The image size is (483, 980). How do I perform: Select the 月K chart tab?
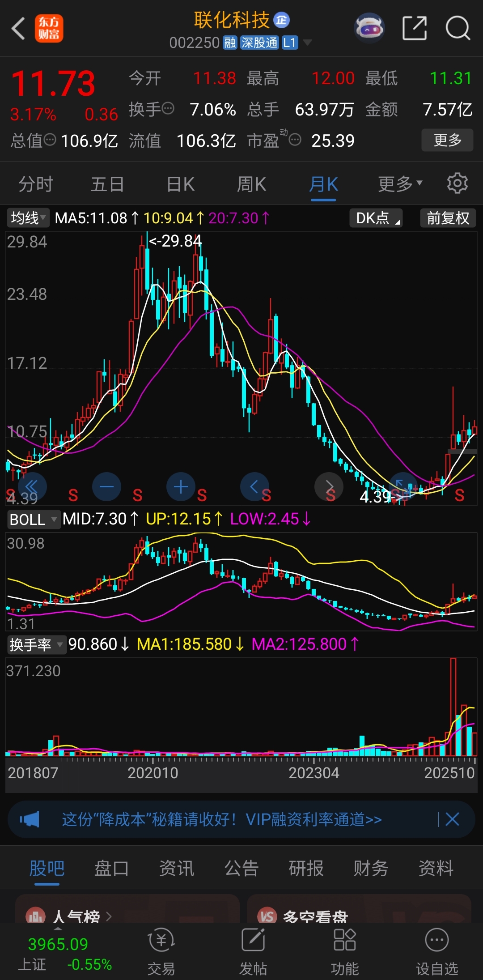(323, 184)
